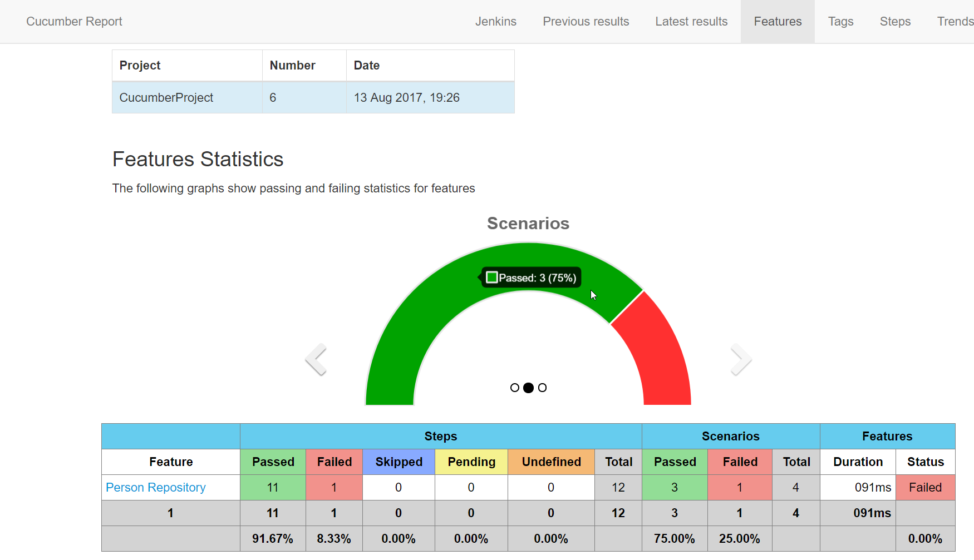974x560 pixels.
Task: Click the Failed status cell for Person Repository
Action: 925,487
